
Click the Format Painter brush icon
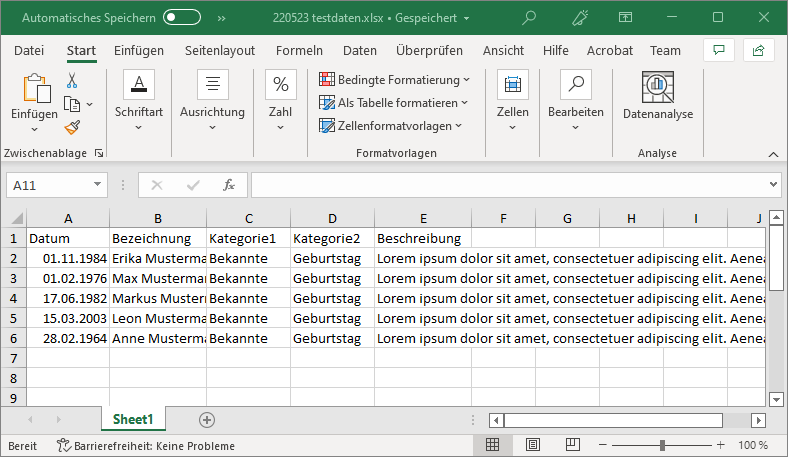72,127
